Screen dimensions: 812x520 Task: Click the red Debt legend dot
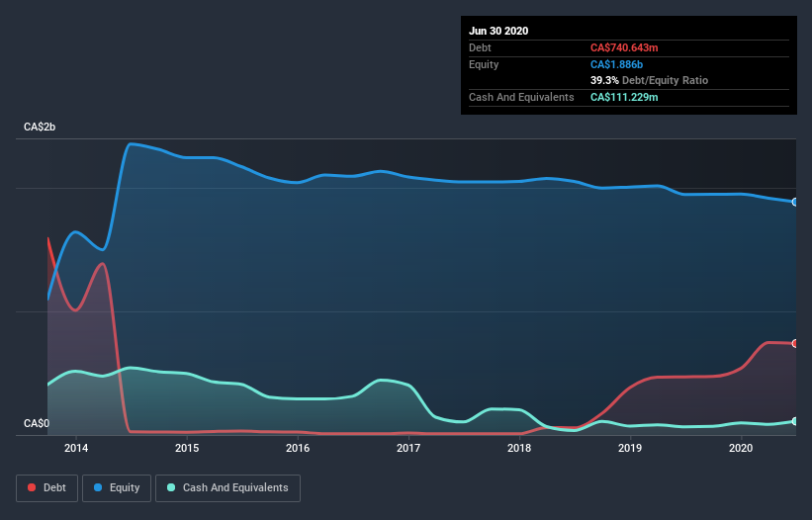coord(32,487)
